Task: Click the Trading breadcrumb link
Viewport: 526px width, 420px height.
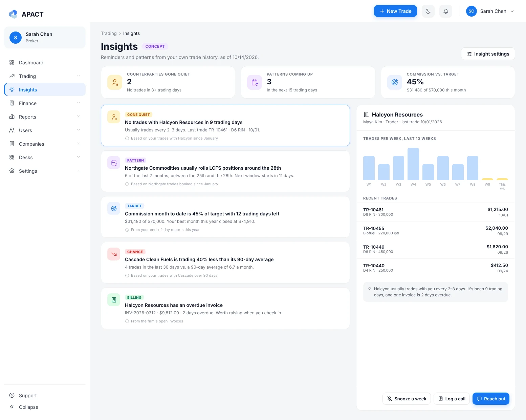Action: point(109,33)
